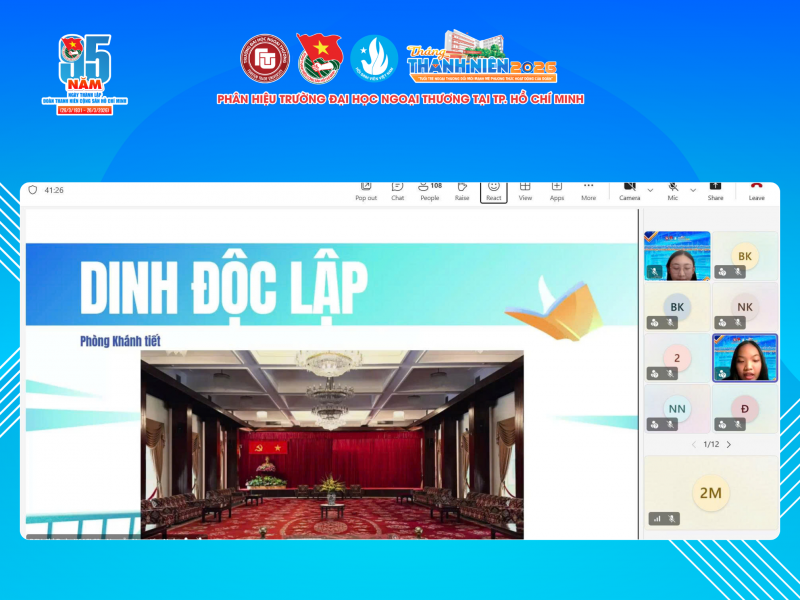Open the React emoji picker
The height and width of the screenshot is (600, 800).
click(x=493, y=190)
